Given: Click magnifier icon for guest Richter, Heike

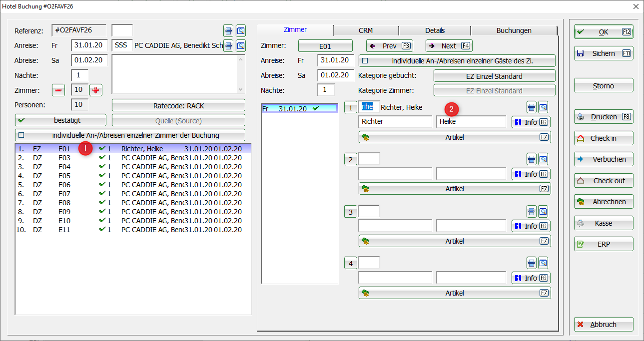Looking at the screenshot, I should tap(543, 107).
